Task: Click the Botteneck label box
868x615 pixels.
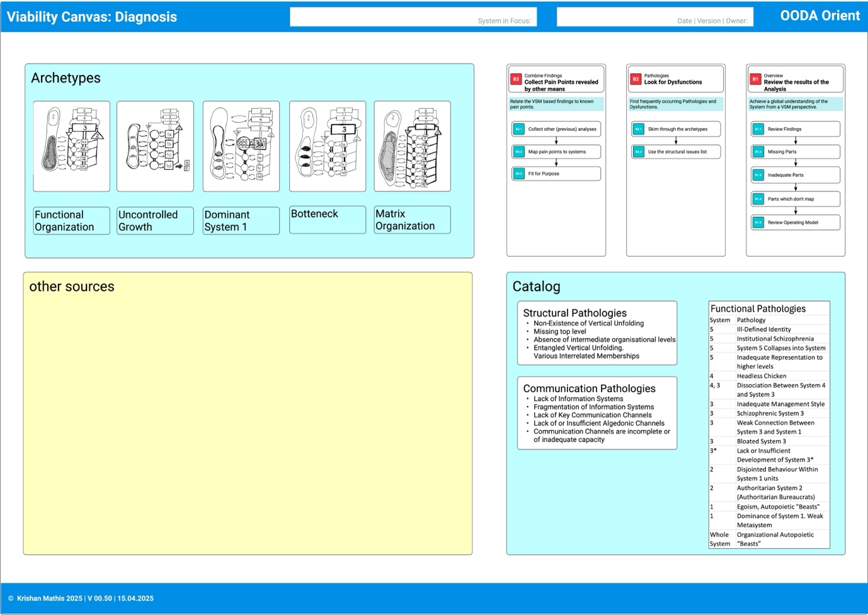Action: [327, 220]
